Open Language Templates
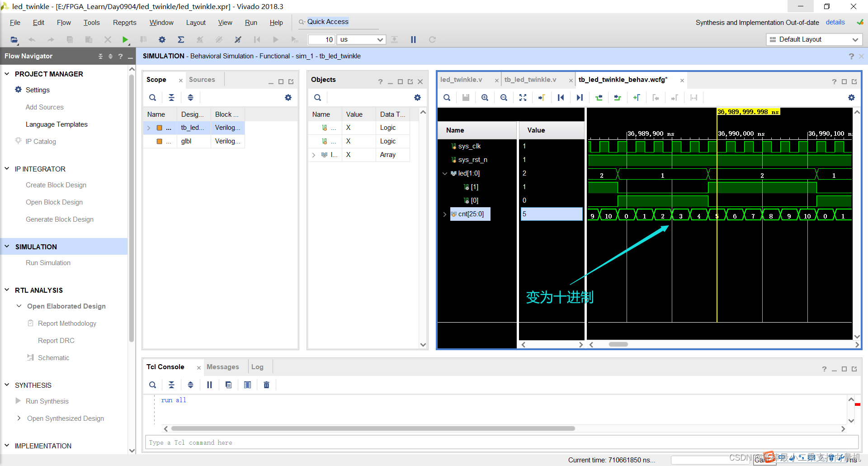The width and height of the screenshot is (868, 466). pyautogui.click(x=57, y=124)
